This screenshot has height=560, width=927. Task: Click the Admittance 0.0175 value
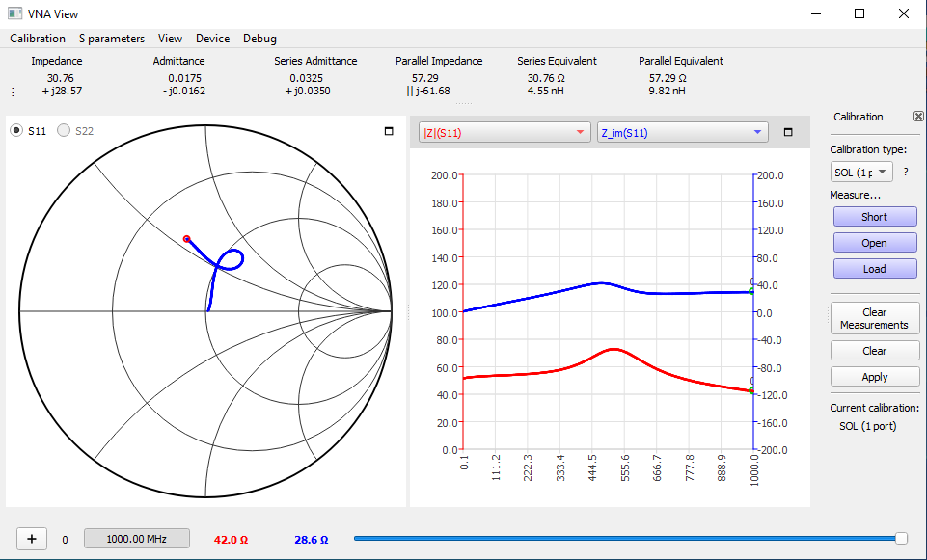184,78
